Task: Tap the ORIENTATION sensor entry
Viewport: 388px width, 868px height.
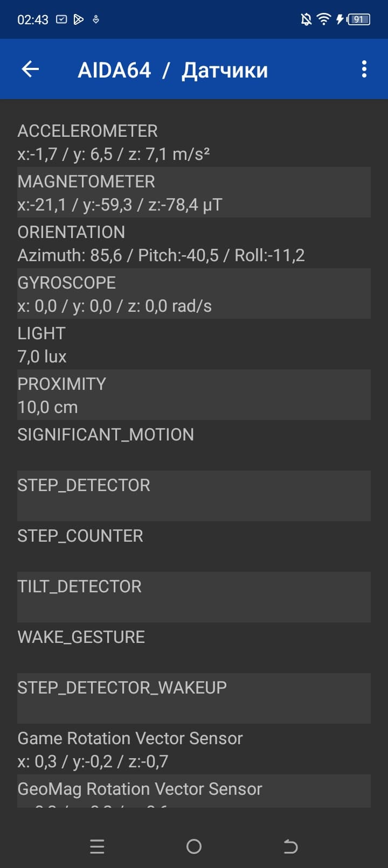Action: coord(194,243)
